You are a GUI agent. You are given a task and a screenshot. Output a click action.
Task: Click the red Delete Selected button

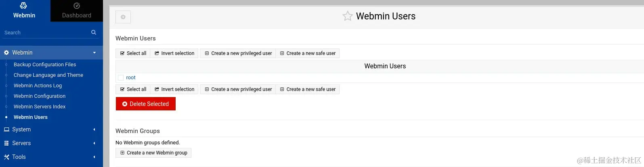point(146,104)
